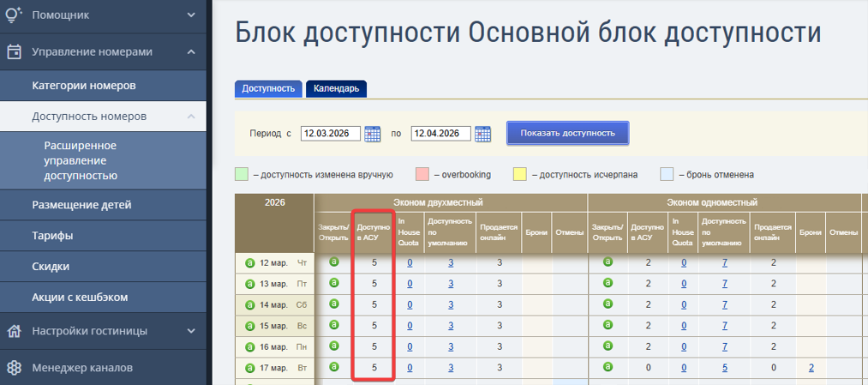Image resolution: width=868 pixels, height=385 pixels.
Task: Open default availability 5 for одноместный 17 мар.
Action: 725,367
